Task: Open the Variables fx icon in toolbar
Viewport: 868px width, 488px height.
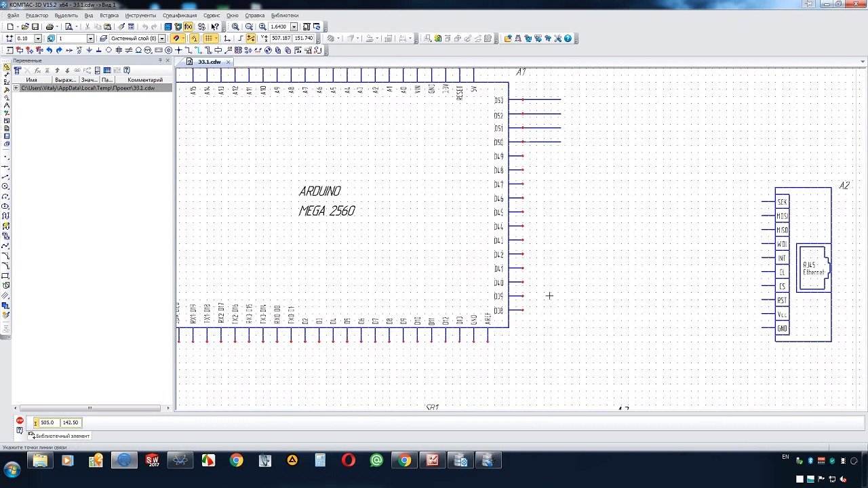Action: 188,27
